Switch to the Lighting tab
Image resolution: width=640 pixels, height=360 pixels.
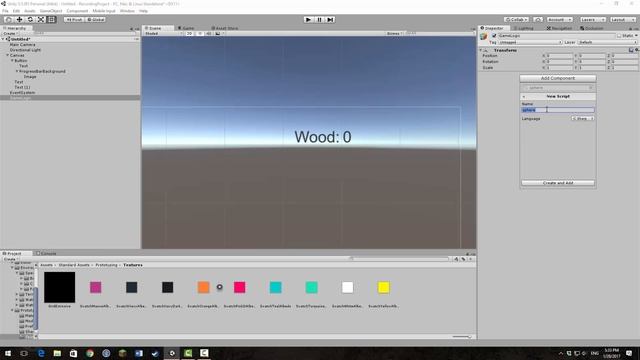(x=524, y=28)
